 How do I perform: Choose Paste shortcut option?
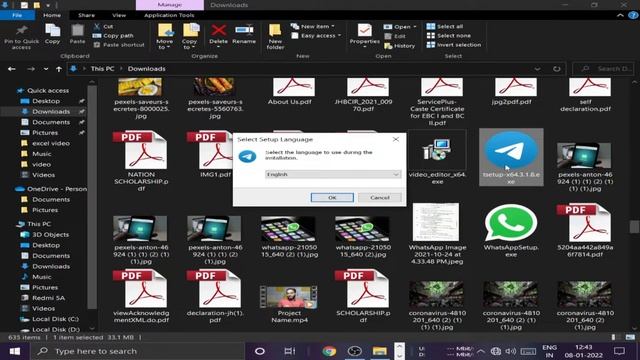tap(119, 45)
